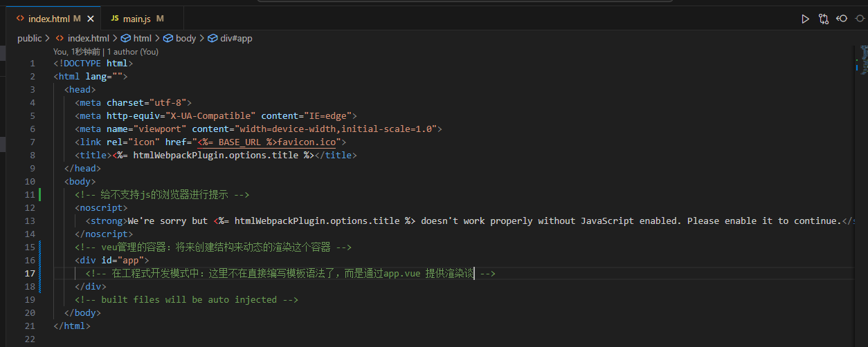Click line number 17 in the gutter

pyautogui.click(x=30, y=274)
